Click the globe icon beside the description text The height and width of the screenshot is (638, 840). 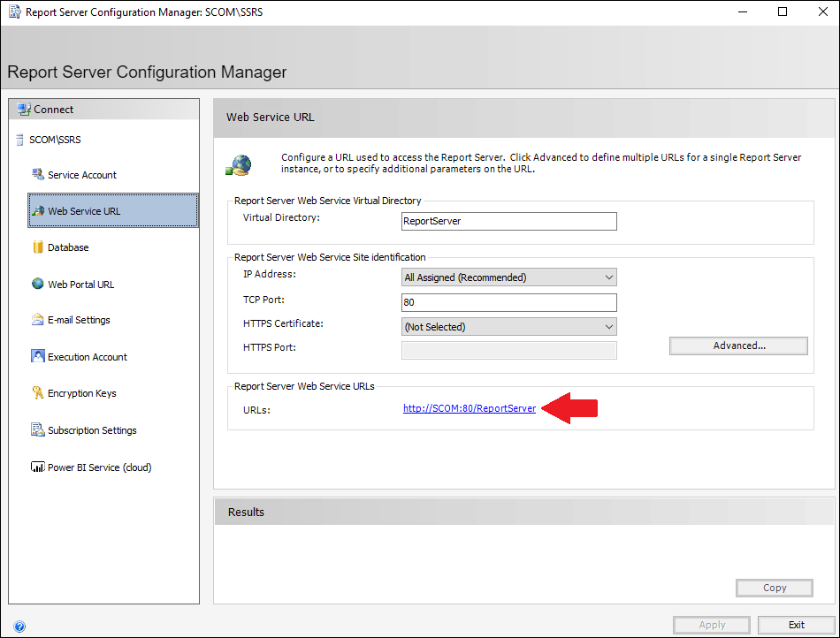point(239,165)
